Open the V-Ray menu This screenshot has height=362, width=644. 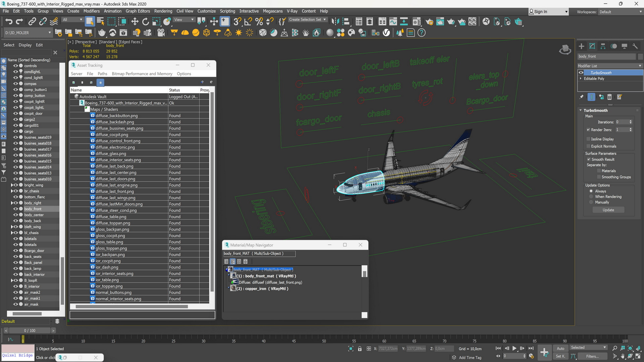click(x=292, y=11)
